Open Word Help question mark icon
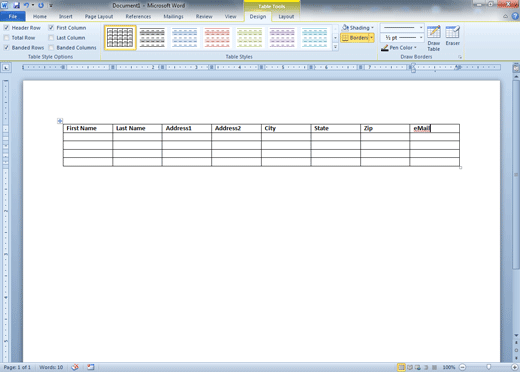Image resolution: width=520 pixels, height=372 pixels. (x=515, y=16)
